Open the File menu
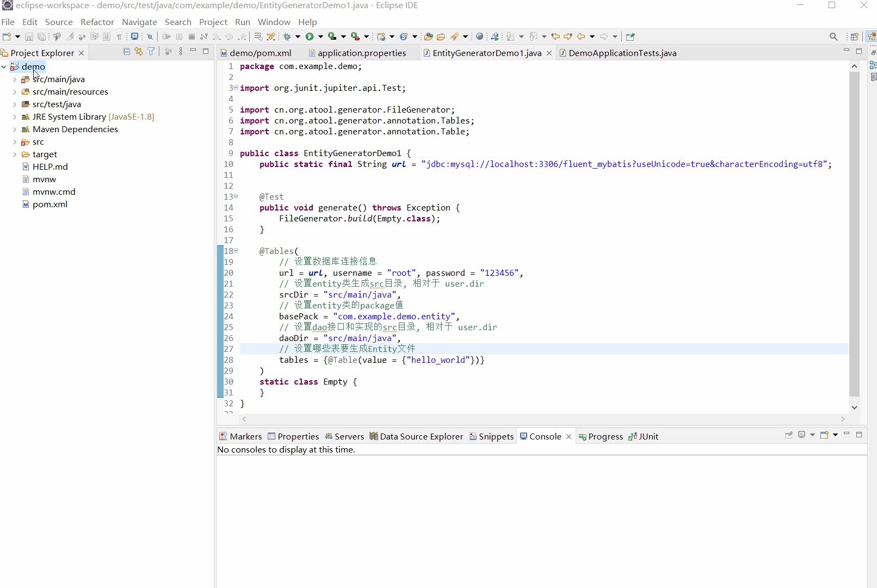Screen dimensions: 877x588 coord(8,22)
